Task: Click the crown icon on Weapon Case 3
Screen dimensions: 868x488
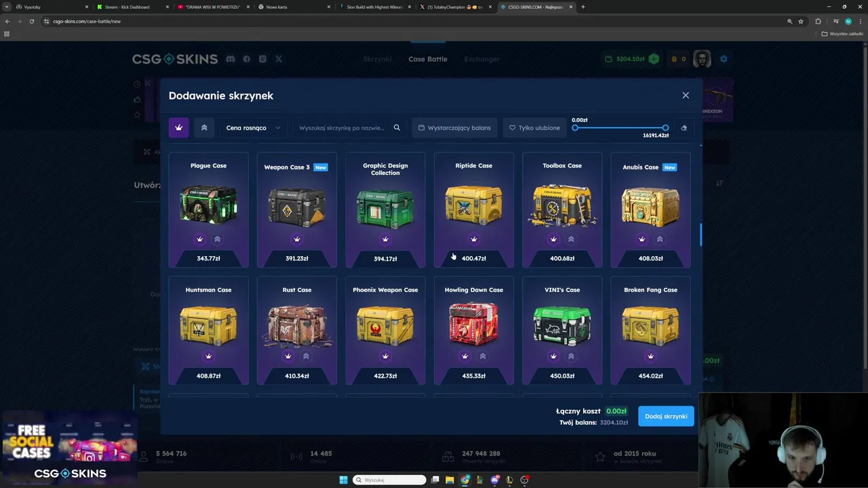Action: 297,239
